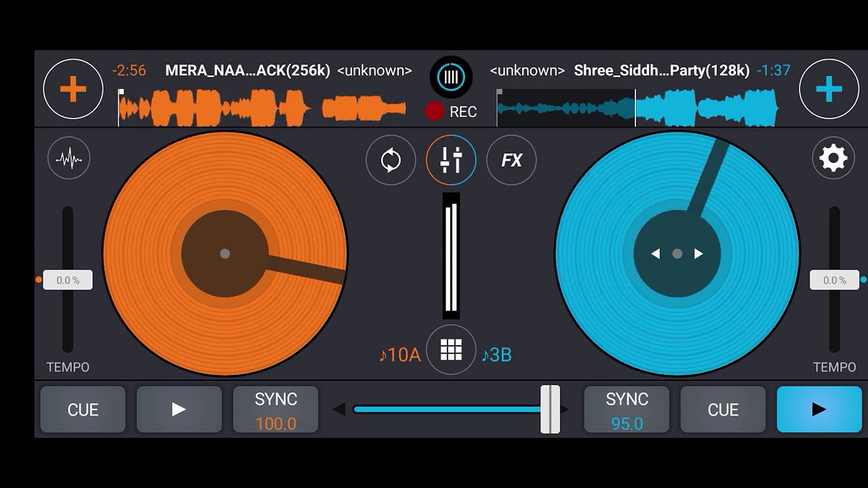Click left tempo slider handle 0.0 %
Image resolution: width=868 pixels, height=488 pixels.
[x=68, y=280]
